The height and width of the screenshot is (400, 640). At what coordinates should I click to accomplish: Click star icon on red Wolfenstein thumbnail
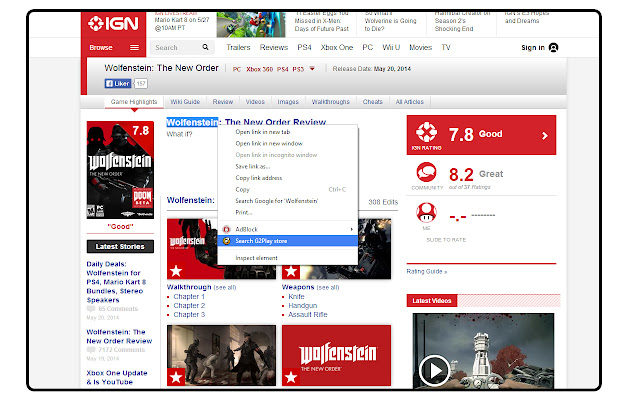click(291, 377)
